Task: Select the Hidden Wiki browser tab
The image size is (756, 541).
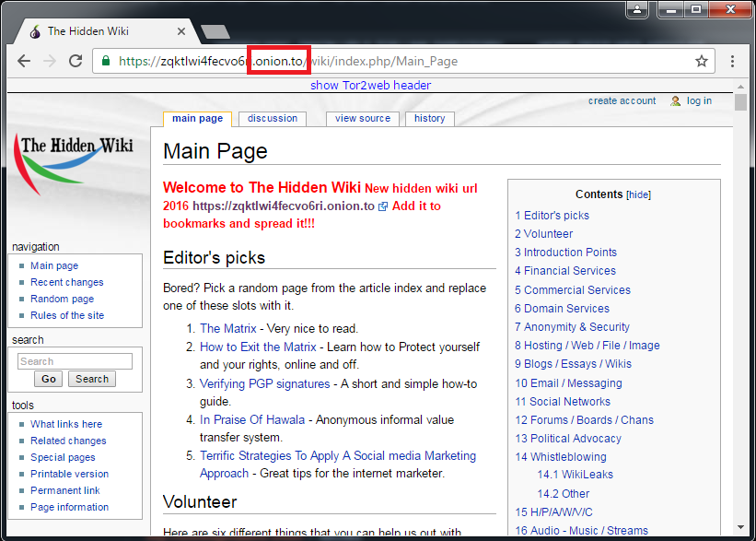Action: tap(106, 32)
